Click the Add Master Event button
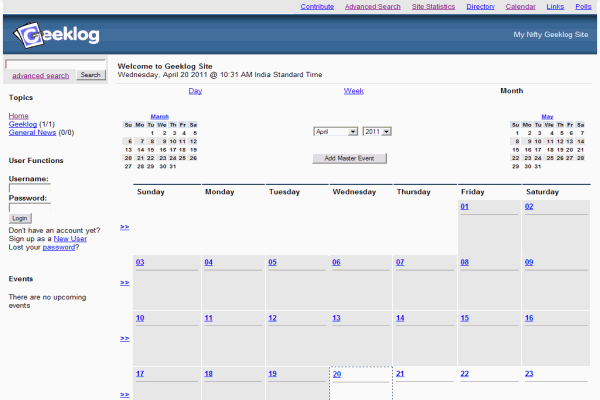The width and height of the screenshot is (600, 400). [349, 158]
